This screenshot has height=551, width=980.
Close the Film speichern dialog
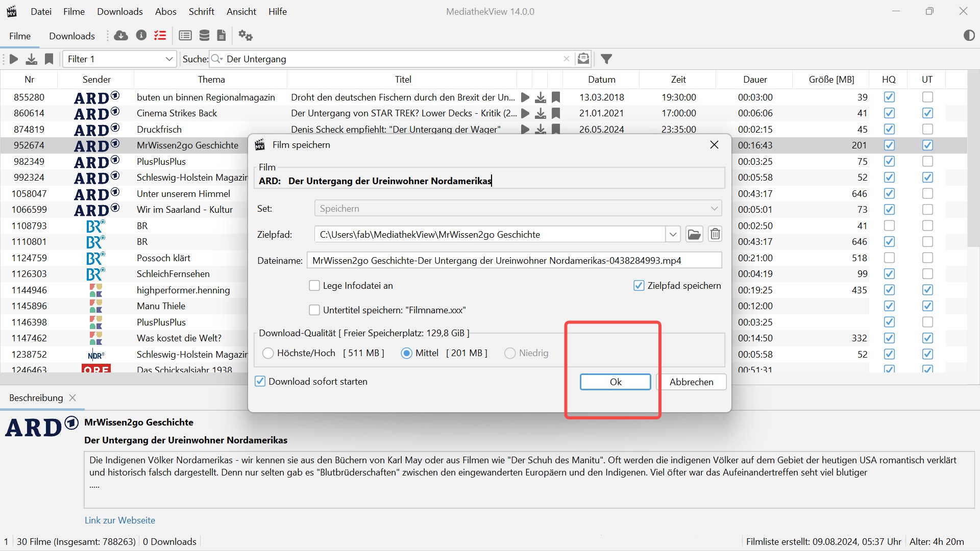714,145
